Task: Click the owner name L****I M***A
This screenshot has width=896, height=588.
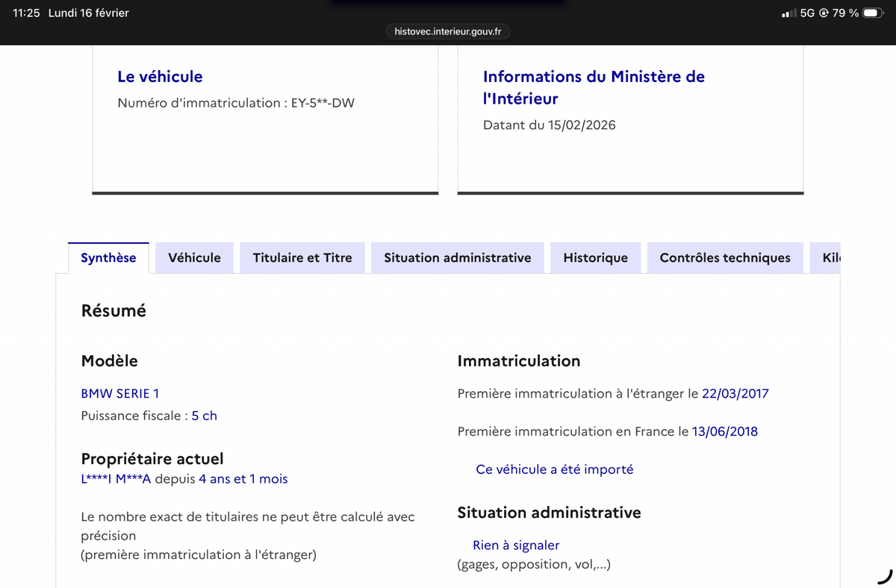Action: click(116, 479)
